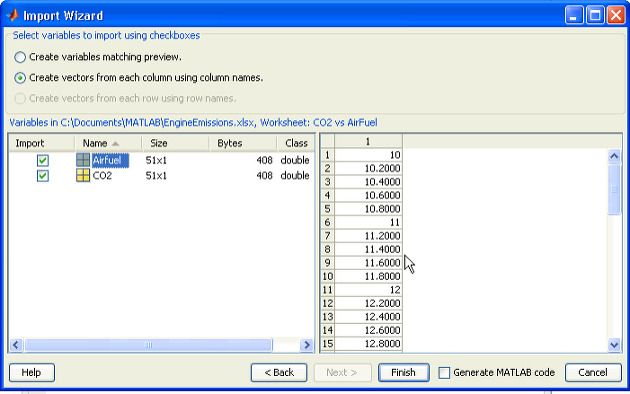The width and height of the screenshot is (630, 394).
Task: Click Finish to import variables
Action: point(403,373)
